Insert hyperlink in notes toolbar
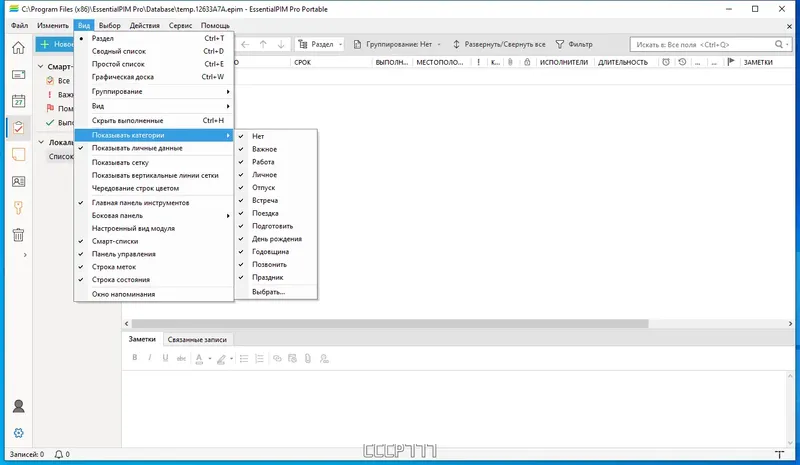 (x=277, y=358)
